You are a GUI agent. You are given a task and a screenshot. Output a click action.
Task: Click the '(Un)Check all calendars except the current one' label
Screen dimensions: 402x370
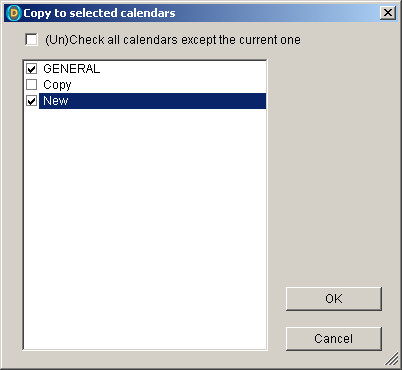pyautogui.click(x=173, y=40)
